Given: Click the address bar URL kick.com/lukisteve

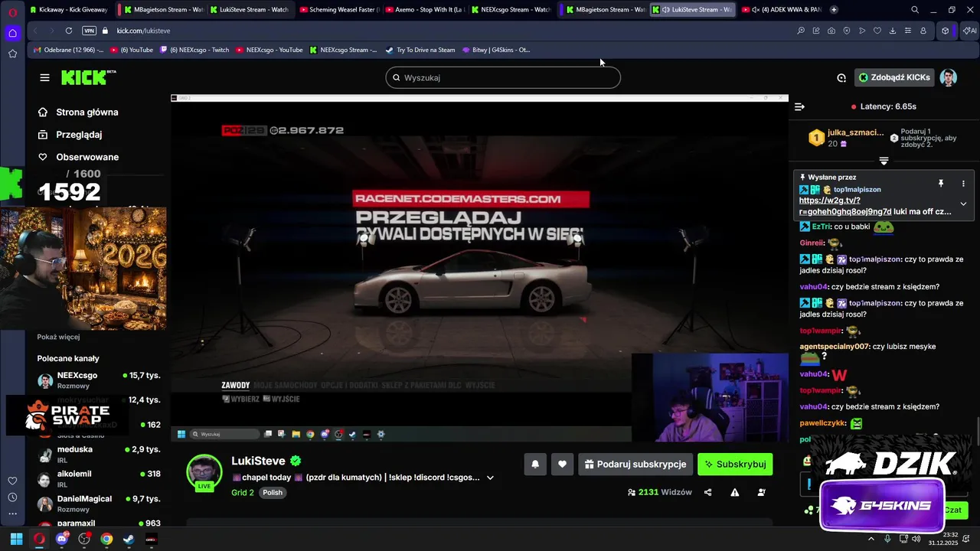Looking at the screenshot, I should (x=143, y=31).
